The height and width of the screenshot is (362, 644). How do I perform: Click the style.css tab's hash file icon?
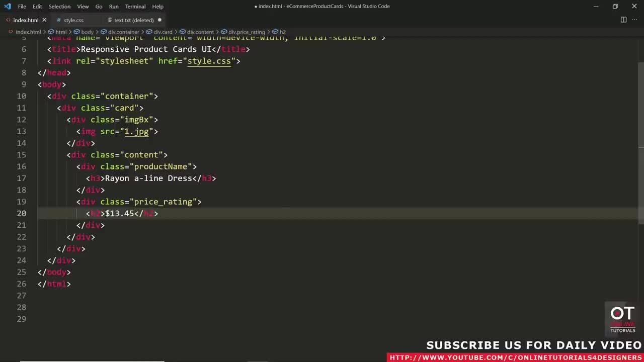pos(59,20)
